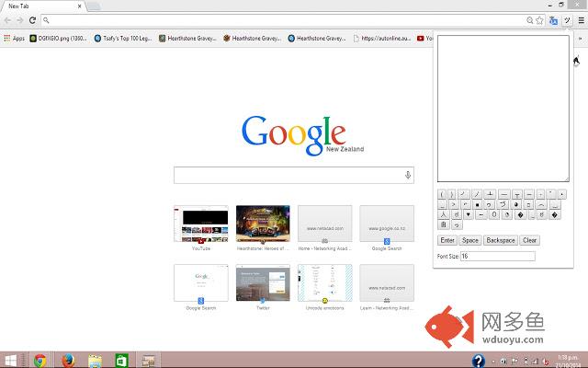The image size is (588, 368).
Task: Click the browser forward arrow
Action: pyautogui.click(x=20, y=20)
